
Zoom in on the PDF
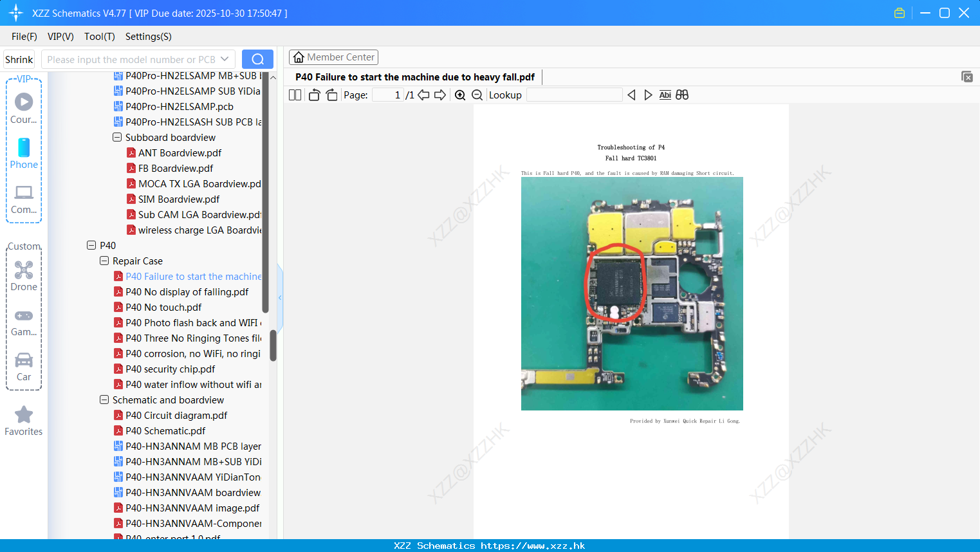[x=460, y=95]
